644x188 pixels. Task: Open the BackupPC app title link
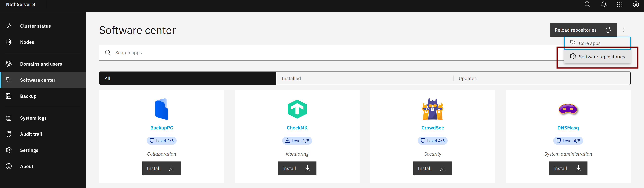tap(162, 128)
